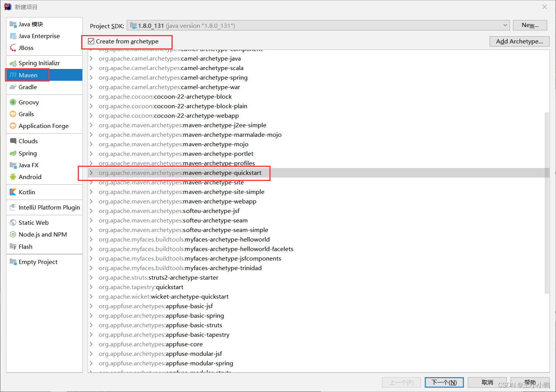
Task: Click the Flash folder icon
Action: (13, 246)
